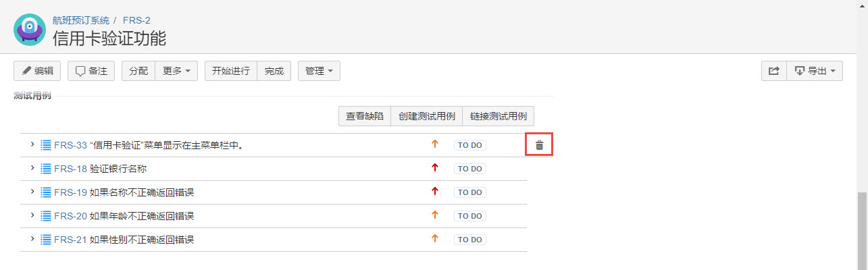Screen dimensions: 868x270
Task: Open the 更多 dropdown
Action: pyautogui.click(x=176, y=71)
